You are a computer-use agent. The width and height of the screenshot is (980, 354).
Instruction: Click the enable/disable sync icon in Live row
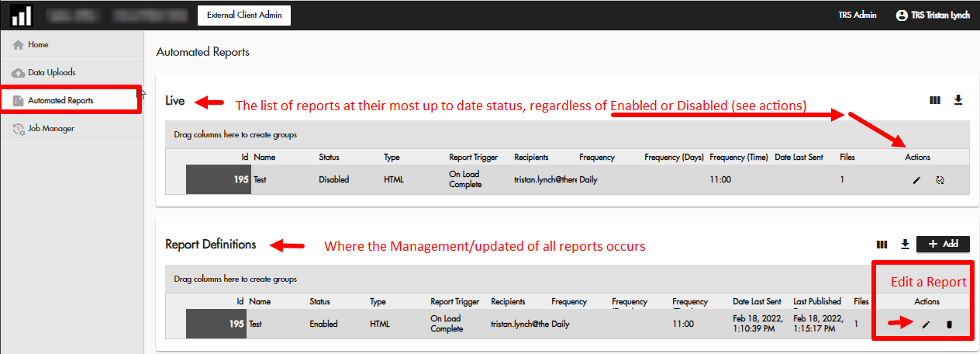coord(940,180)
